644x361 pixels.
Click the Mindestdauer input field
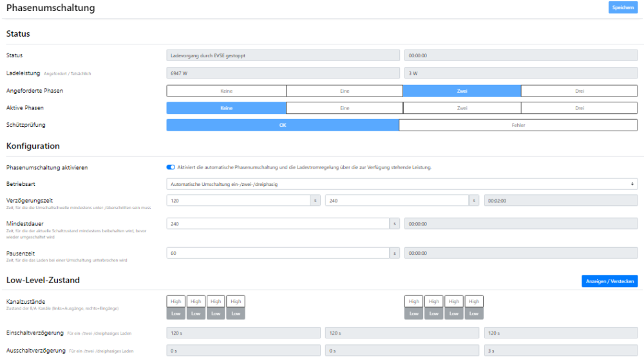coord(278,224)
